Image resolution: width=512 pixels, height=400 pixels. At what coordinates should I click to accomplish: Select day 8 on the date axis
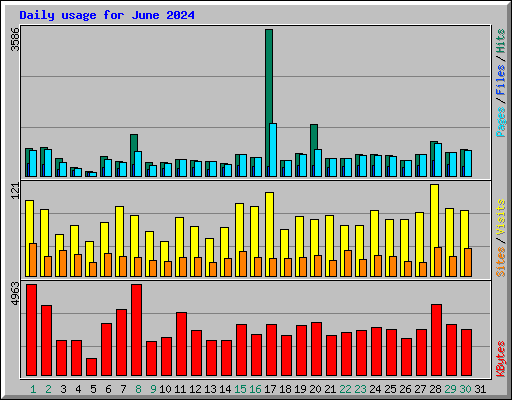138,389
